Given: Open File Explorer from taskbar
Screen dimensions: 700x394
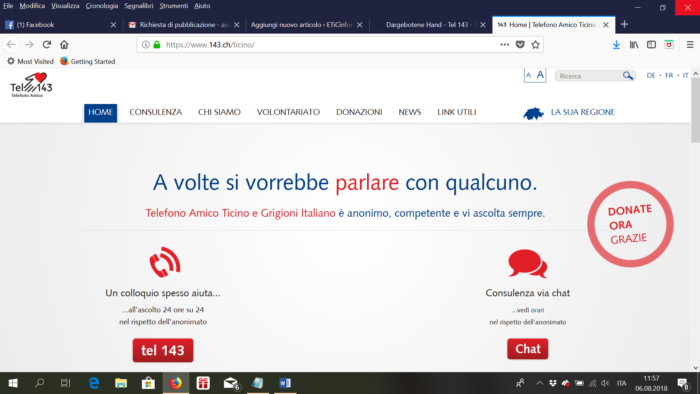Looking at the screenshot, I should [x=121, y=383].
